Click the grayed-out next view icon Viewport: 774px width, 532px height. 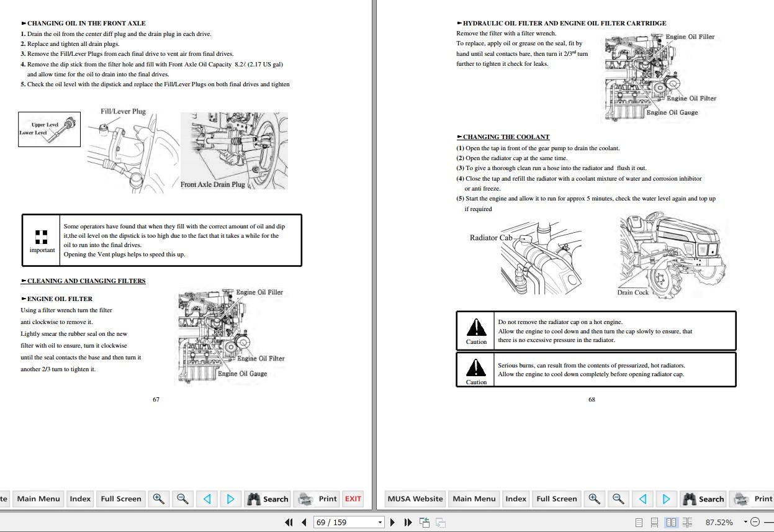[441, 522]
